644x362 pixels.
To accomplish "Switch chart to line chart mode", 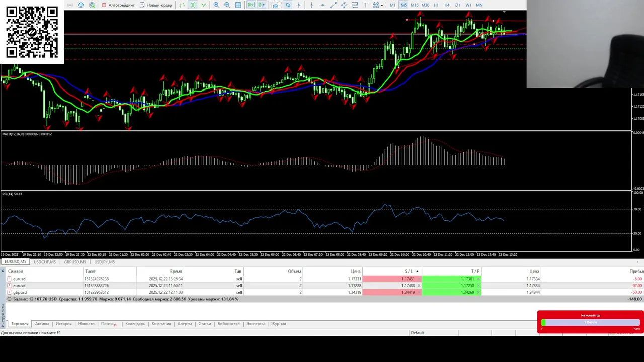I will (203, 5).
